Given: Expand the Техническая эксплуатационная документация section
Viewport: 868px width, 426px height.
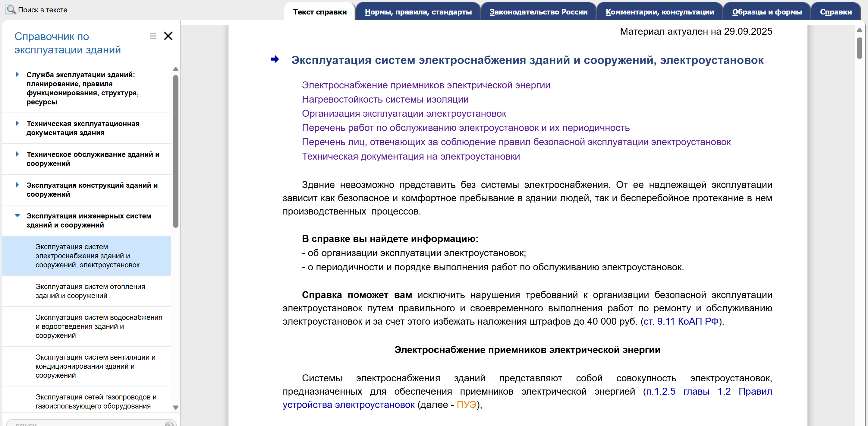Looking at the screenshot, I should 17,123.
